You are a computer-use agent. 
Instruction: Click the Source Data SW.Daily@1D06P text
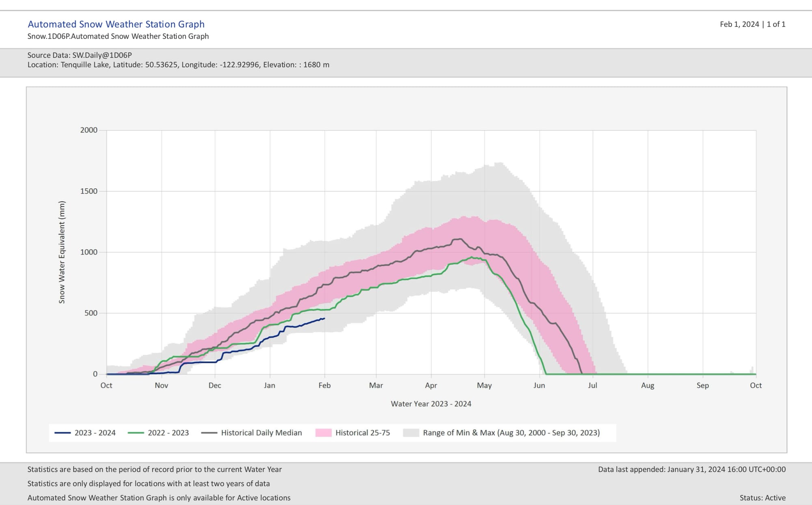(80, 55)
